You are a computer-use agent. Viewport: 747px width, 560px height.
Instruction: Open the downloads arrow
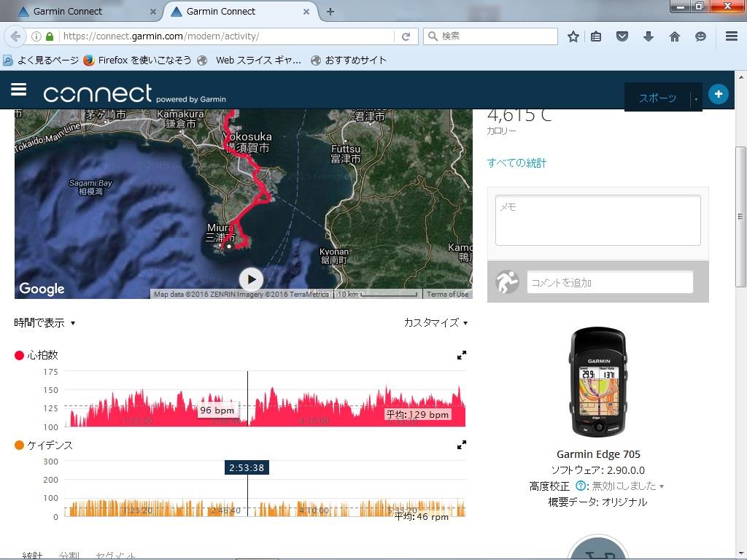[648, 36]
